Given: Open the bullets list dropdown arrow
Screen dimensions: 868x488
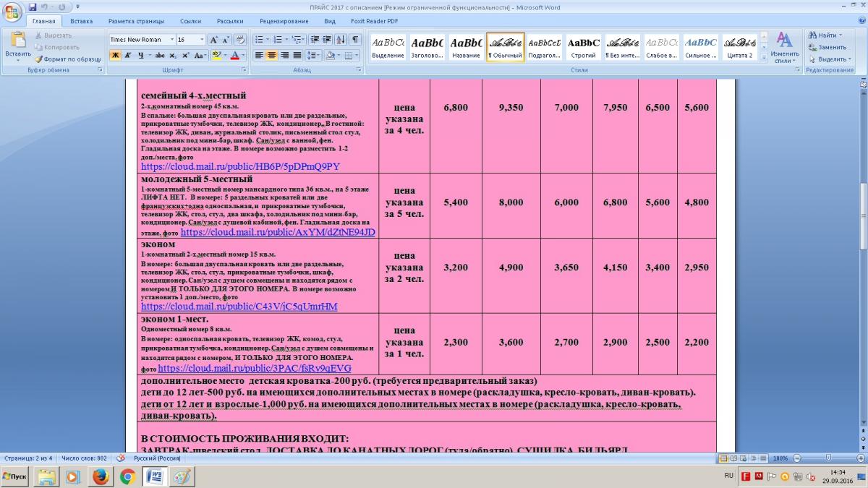Looking at the screenshot, I should coord(268,40).
